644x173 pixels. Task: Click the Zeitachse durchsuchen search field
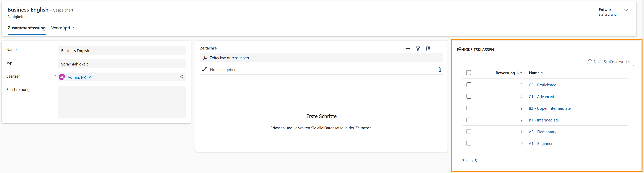(321, 58)
